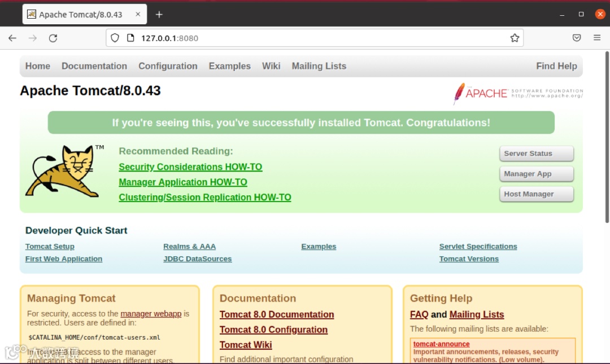Close the Apache Tomcat/8.0.43 tab
Screen dimensions: 610x364
138,14
